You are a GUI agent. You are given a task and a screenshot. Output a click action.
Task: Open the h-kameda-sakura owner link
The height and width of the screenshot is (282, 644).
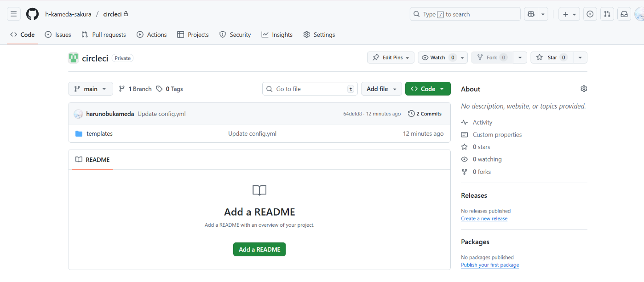[x=68, y=14]
